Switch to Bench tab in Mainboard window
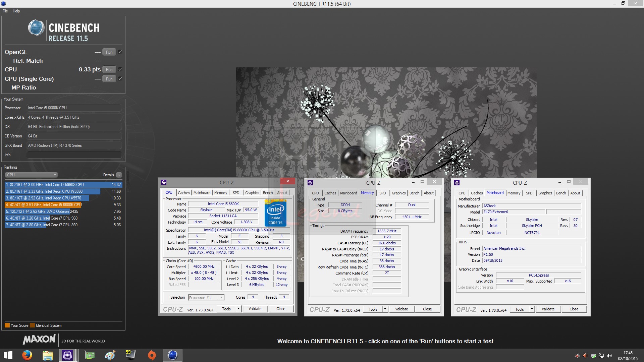Viewport: 644px width, 362px height. tap(561, 193)
